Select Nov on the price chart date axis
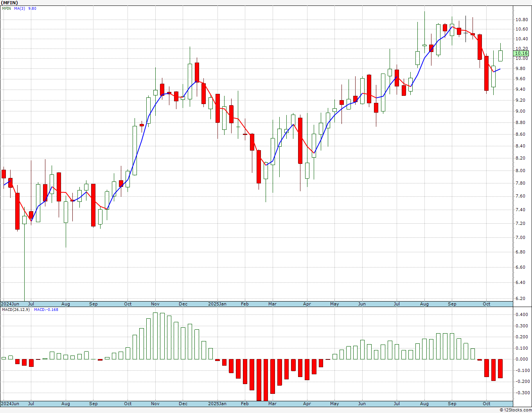 [x=155, y=304]
